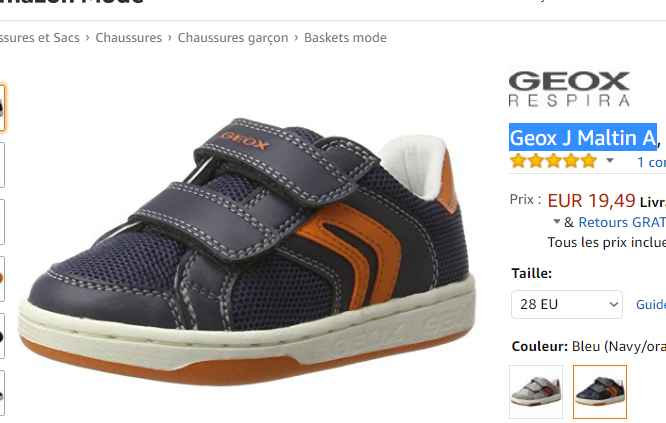Open the Baskets mode breadcrumb
666x423 pixels.
345,37
